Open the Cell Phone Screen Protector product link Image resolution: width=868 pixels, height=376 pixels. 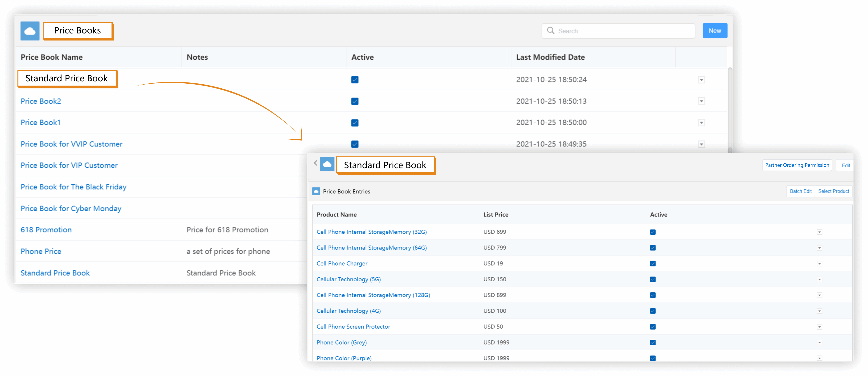point(353,327)
